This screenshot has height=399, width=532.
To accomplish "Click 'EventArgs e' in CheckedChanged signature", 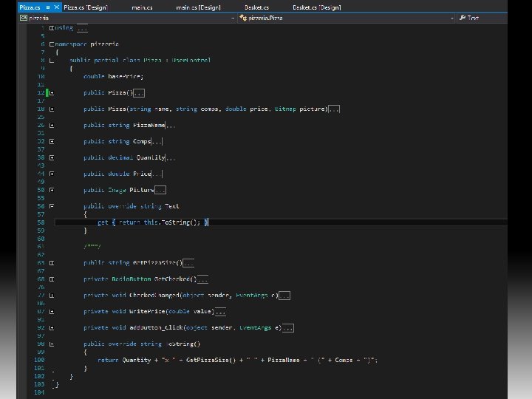I will pyautogui.click(x=257, y=295).
